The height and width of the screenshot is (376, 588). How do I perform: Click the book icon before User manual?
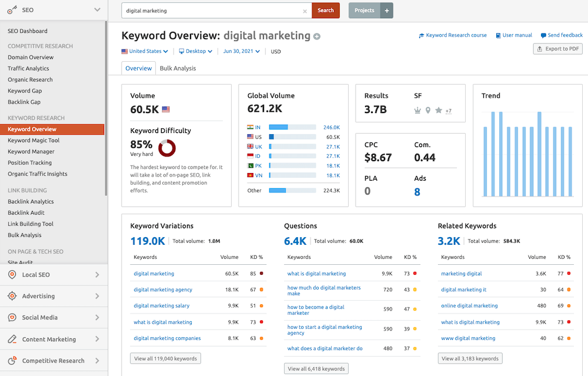tap(499, 36)
